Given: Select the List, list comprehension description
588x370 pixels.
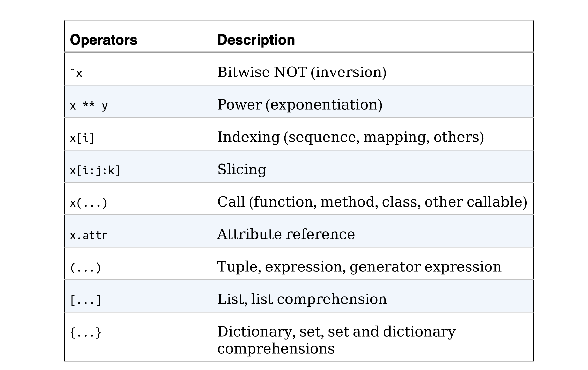Looking at the screenshot, I should point(302,299).
